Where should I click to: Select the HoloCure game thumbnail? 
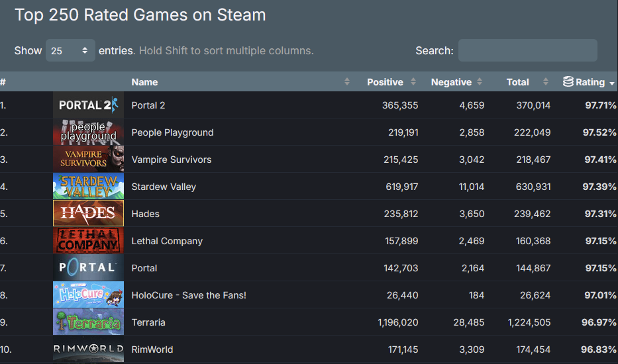(88, 295)
